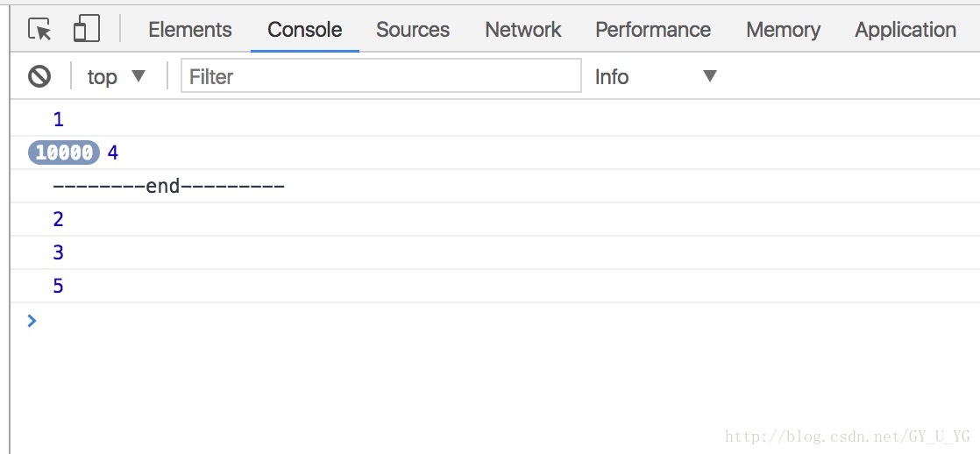The image size is (980, 454).
Task: Focus the Filter text field
Action: pyautogui.click(x=381, y=75)
